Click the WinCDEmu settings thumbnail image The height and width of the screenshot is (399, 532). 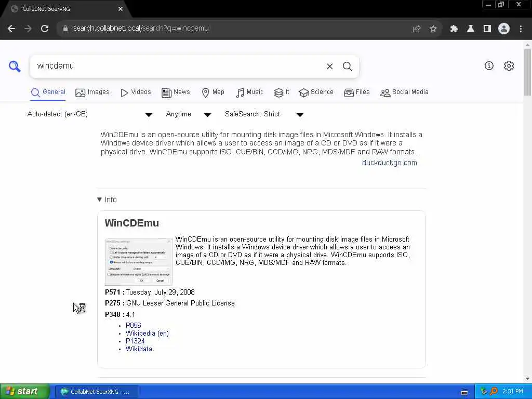tap(138, 262)
